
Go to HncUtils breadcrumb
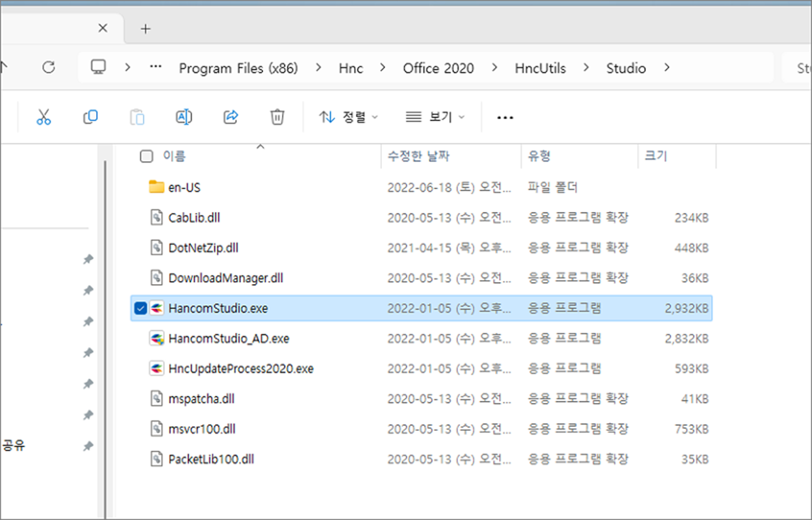pyautogui.click(x=540, y=68)
